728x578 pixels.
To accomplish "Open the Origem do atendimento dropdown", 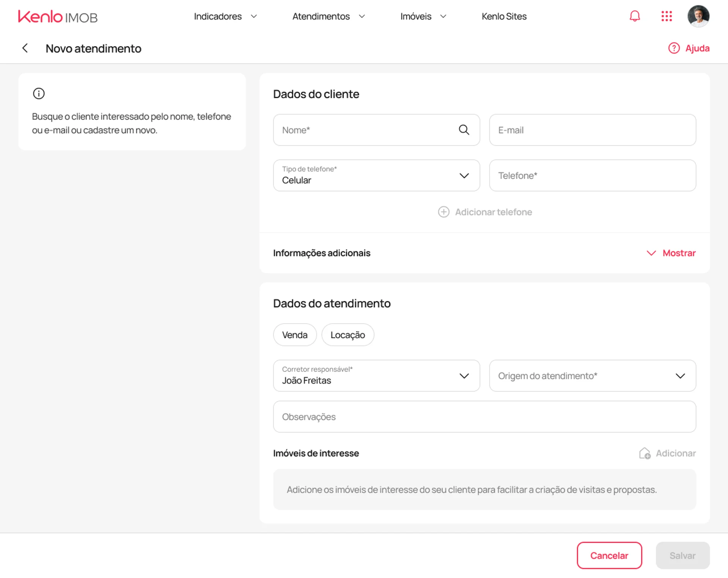I will tap(680, 375).
